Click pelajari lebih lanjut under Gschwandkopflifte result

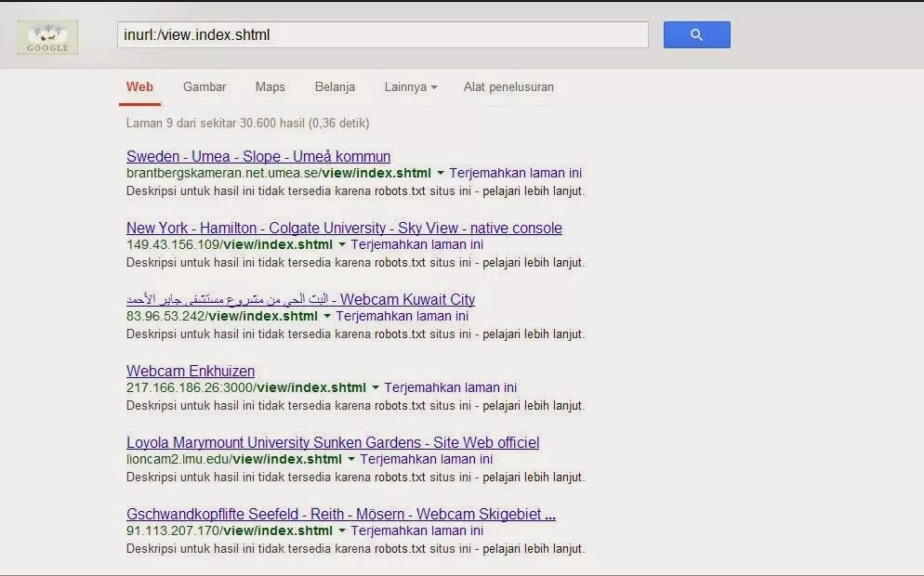[x=533, y=548]
